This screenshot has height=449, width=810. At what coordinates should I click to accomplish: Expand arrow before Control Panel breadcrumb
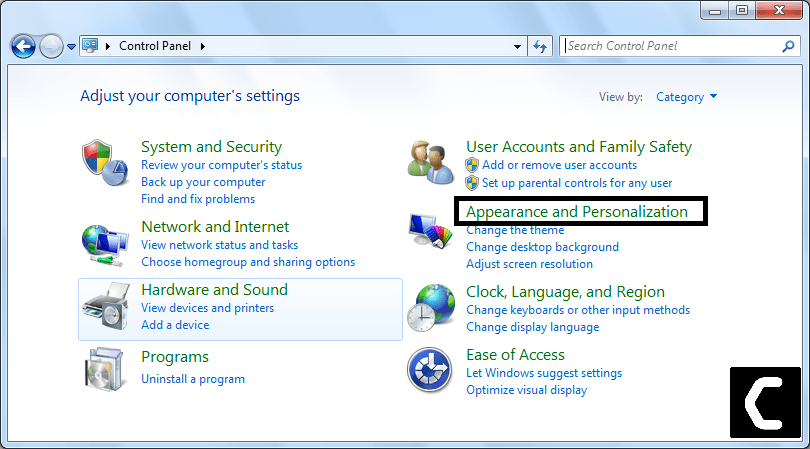coord(108,46)
